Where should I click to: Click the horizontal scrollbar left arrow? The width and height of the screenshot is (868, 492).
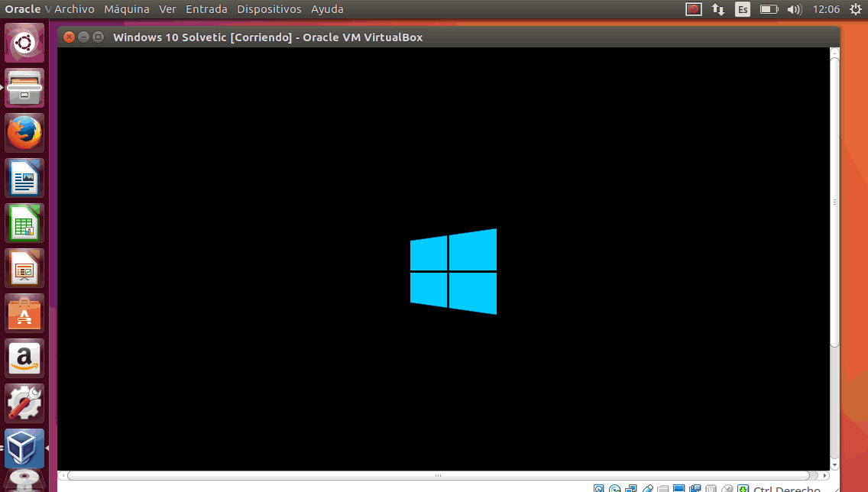63,475
